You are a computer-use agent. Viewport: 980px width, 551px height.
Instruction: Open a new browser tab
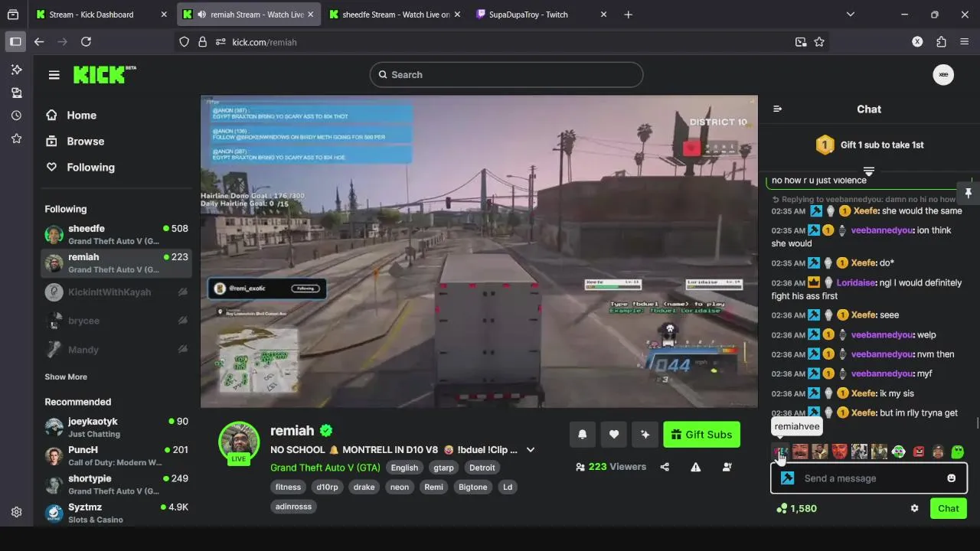pyautogui.click(x=628, y=15)
